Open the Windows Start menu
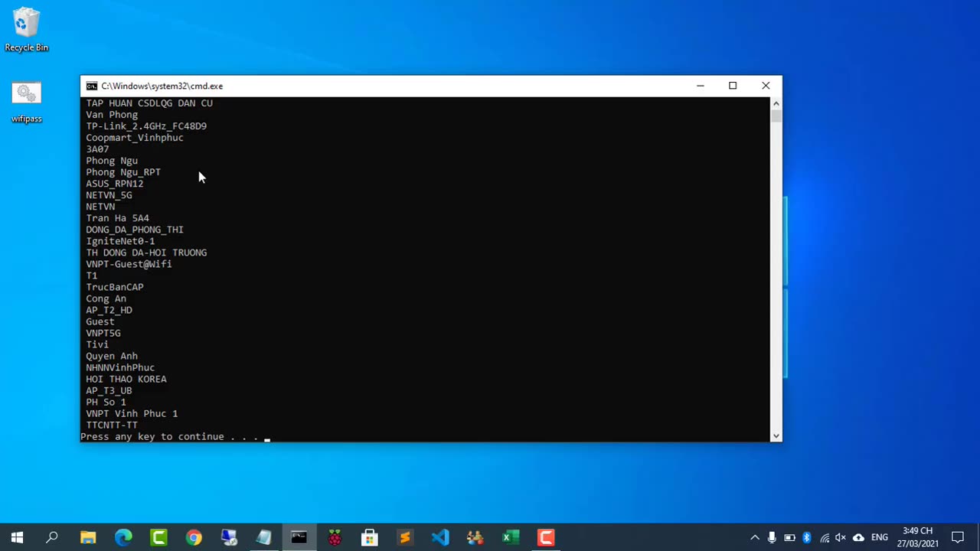This screenshot has height=551, width=980. [17, 537]
